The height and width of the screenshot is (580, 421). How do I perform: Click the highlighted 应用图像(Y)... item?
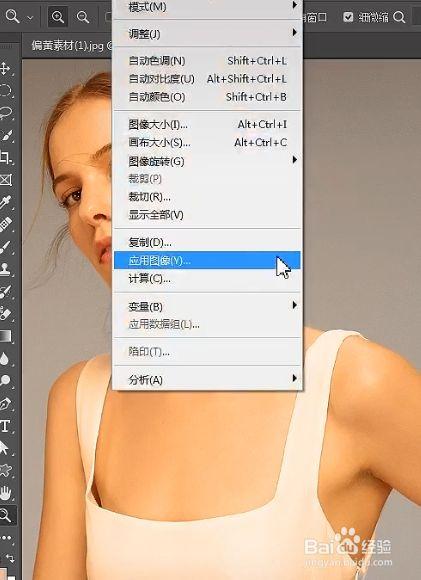pos(208,260)
